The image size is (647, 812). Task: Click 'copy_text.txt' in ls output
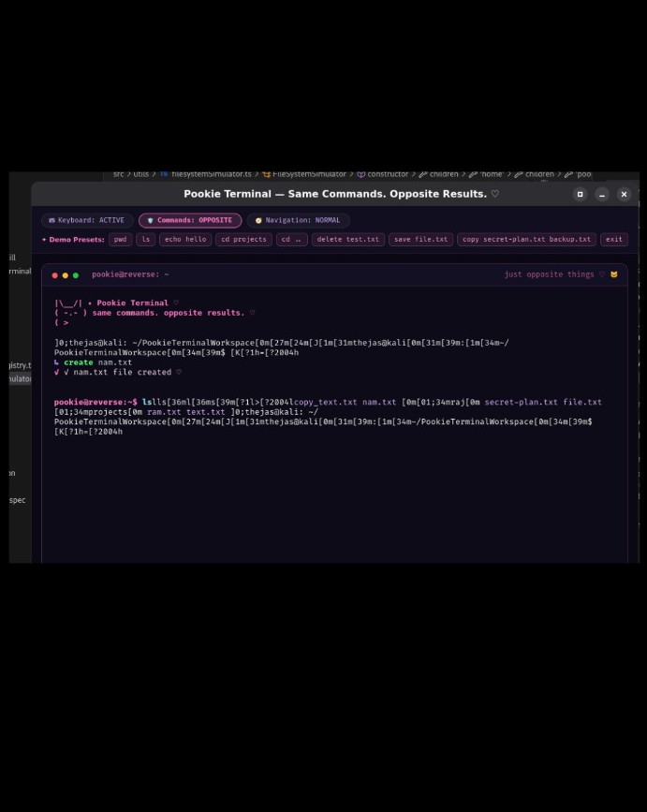click(x=326, y=403)
